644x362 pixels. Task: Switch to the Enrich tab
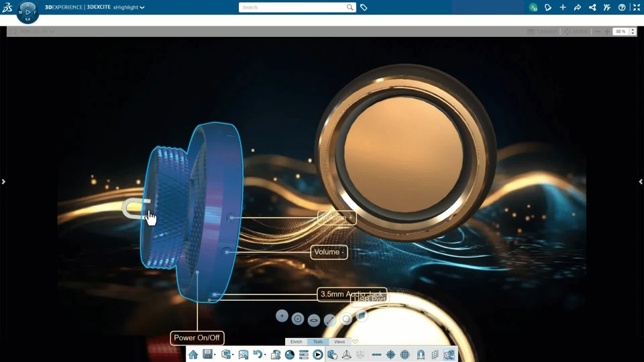click(296, 341)
